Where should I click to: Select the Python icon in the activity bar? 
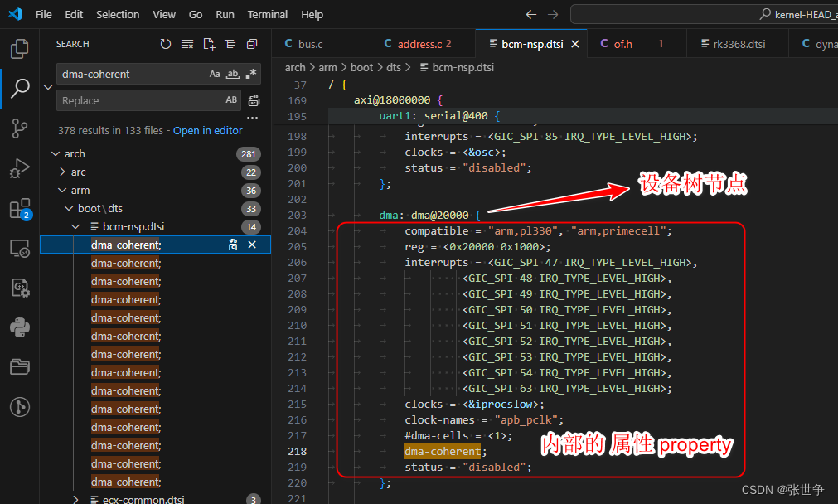pyautogui.click(x=19, y=327)
